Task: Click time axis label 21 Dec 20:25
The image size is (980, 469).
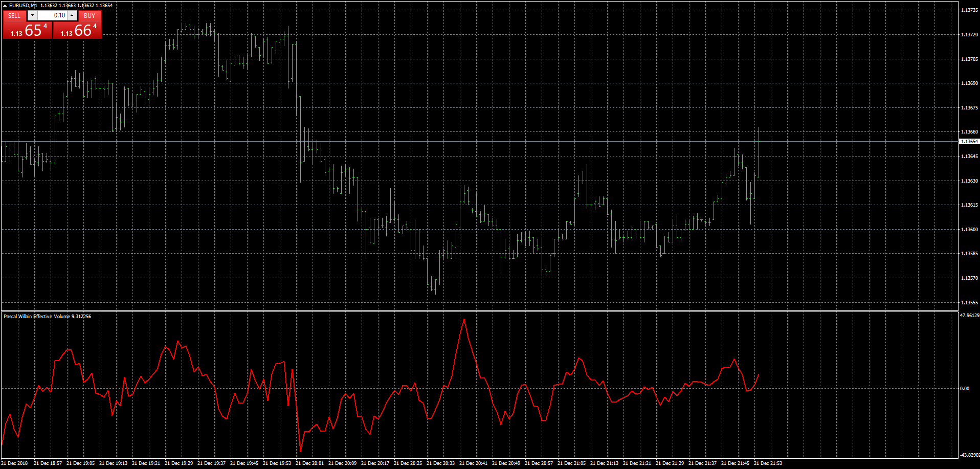Action: [x=408, y=463]
